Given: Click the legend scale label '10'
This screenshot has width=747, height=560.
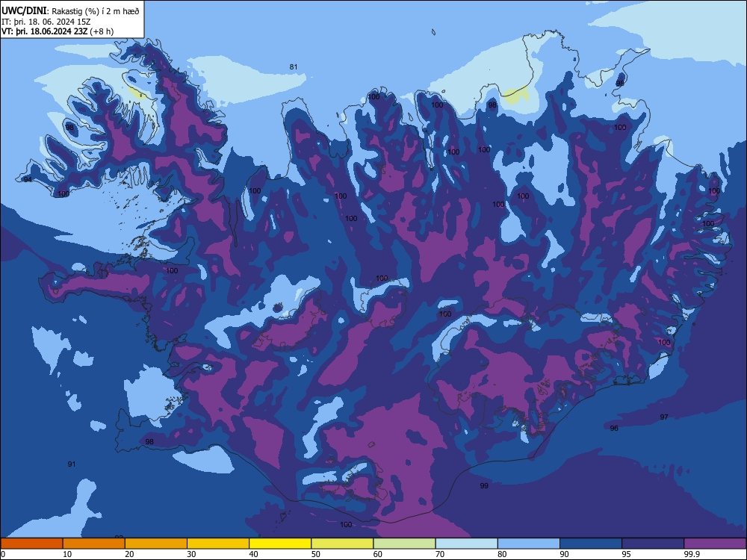Looking at the screenshot, I should point(67,554).
